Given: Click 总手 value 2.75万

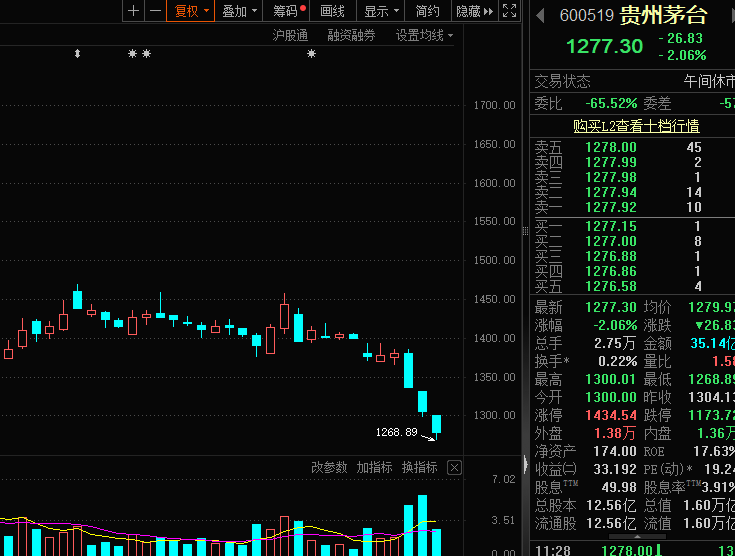Looking at the screenshot, I should click(x=615, y=344).
